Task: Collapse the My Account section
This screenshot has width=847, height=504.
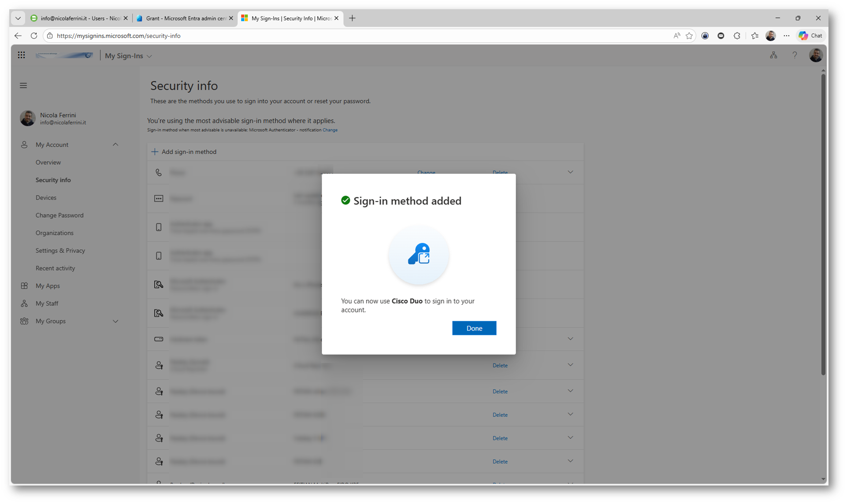Action: click(x=115, y=145)
